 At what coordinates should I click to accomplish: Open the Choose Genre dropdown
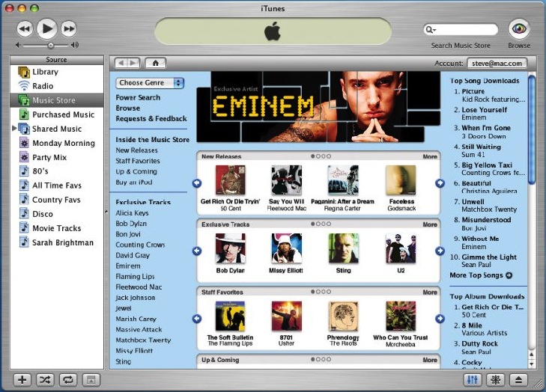[x=150, y=83]
